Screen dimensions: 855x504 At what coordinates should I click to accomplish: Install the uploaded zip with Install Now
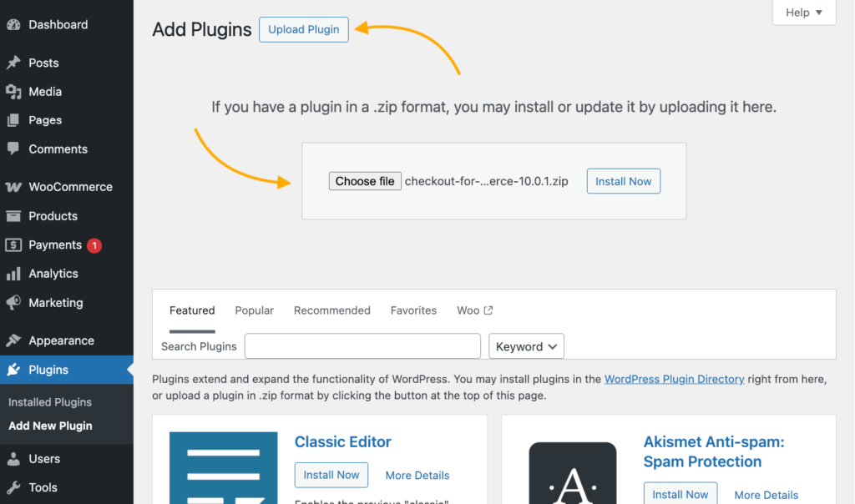coord(623,181)
